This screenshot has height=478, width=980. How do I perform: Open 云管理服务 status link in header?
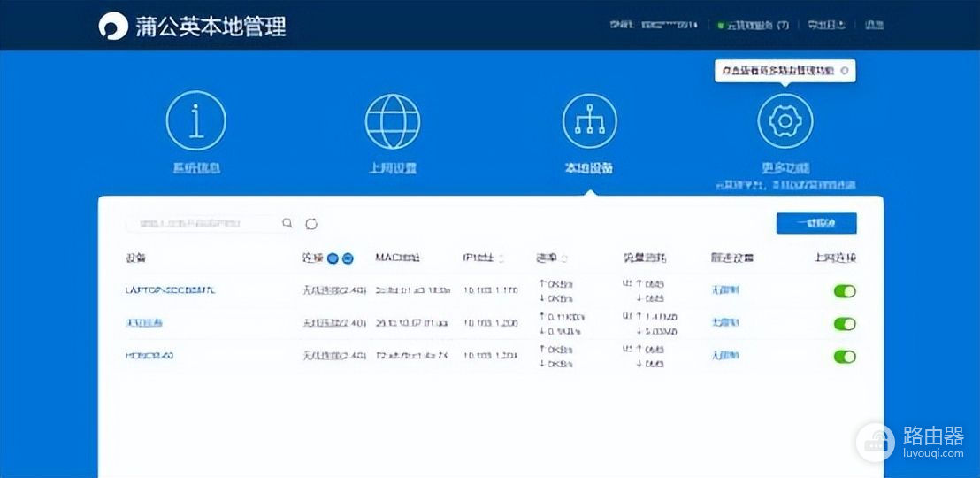pos(753,25)
